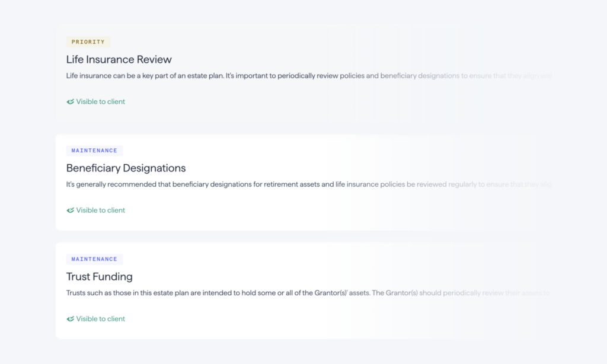Click MAINTENANCE badge above Trust Funding
Viewport: 607px width, 364px height.
pyautogui.click(x=94, y=259)
